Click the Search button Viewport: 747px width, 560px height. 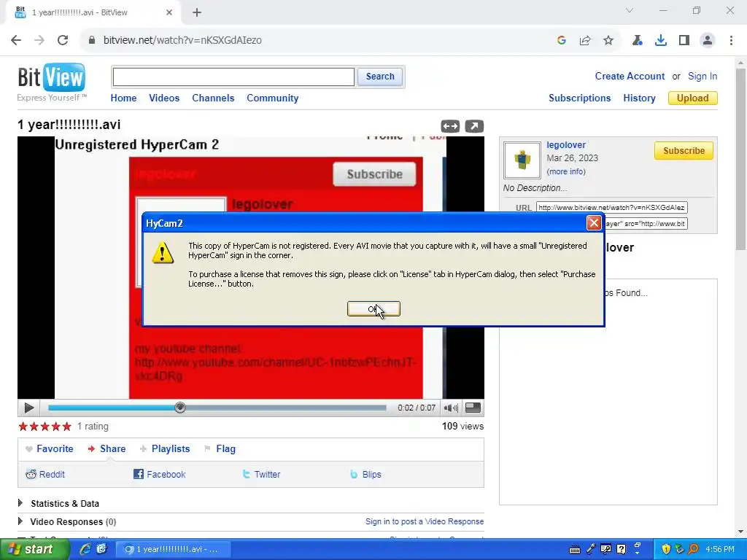[x=380, y=76]
